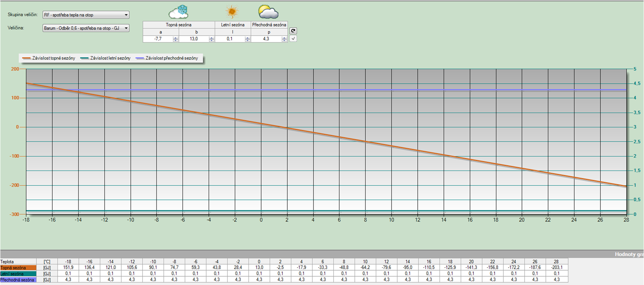Click left y-axis label 200
This screenshot has height=285, width=644.
coord(15,69)
